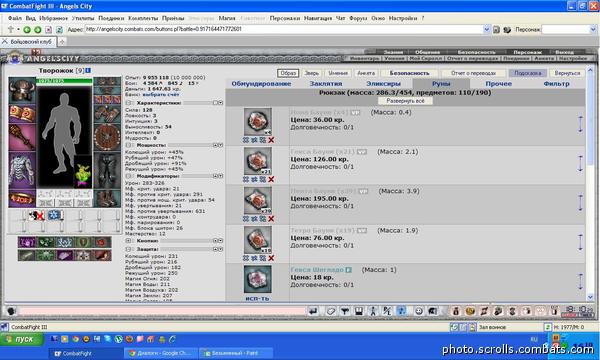Click the chat message input field
600x360 pixels.
pos(161,311)
